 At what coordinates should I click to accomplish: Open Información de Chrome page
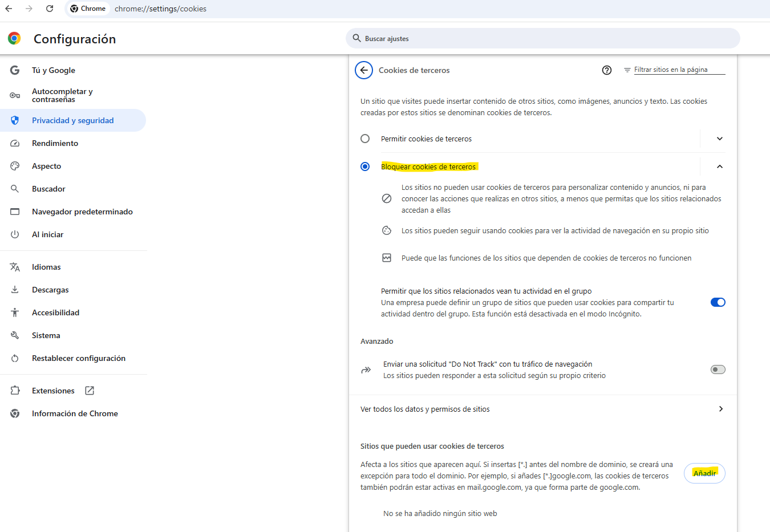[x=74, y=413]
